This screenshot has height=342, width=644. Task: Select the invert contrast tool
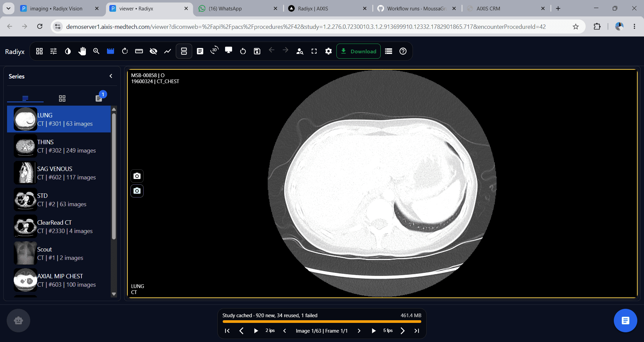[68, 51]
